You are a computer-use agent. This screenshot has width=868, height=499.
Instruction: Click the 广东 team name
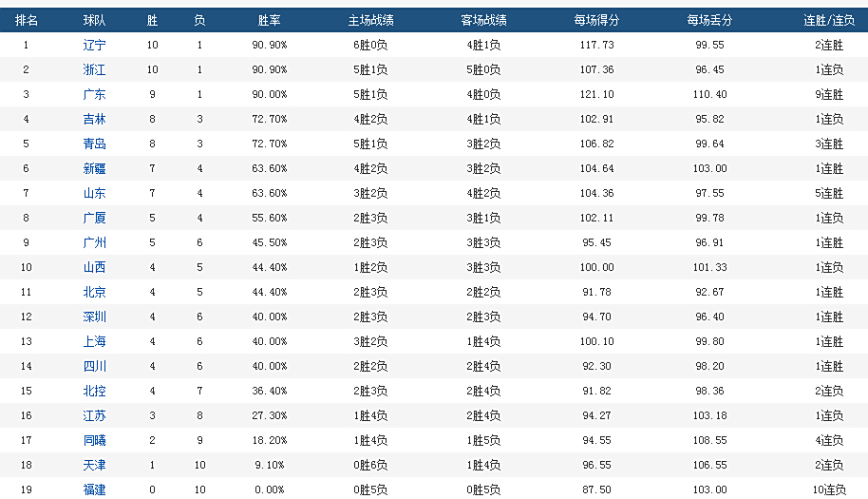tap(94, 94)
